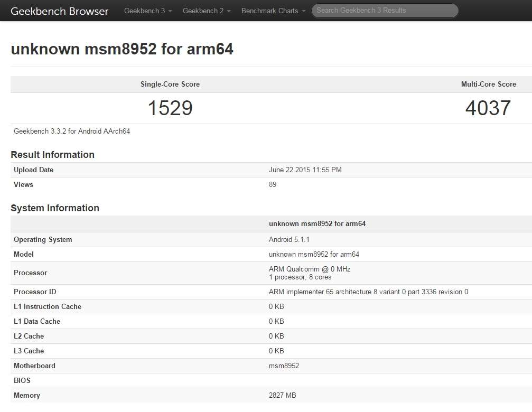This screenshot has width=532, height=412.
Task: Click the BIOS row label
Action: (22, 380)
